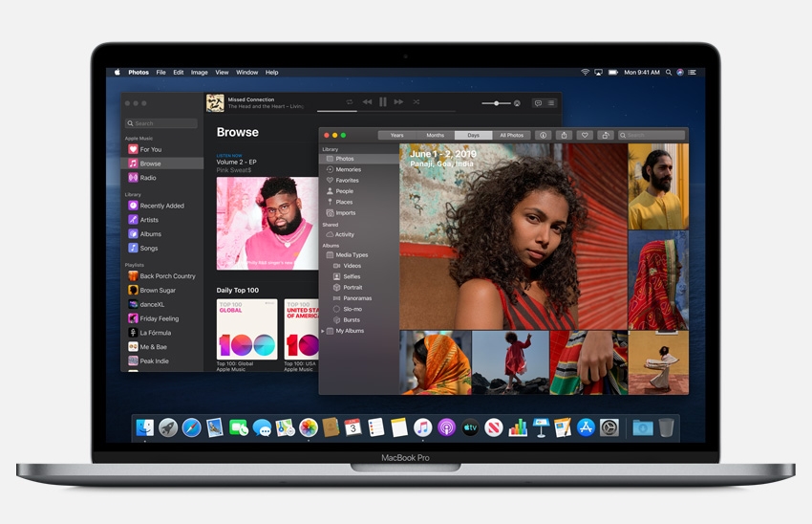The height and width of the screenshot is (524, 812).
Task: Open the Top 100: Global playlist thumbnail
Action: click(246, 330)
